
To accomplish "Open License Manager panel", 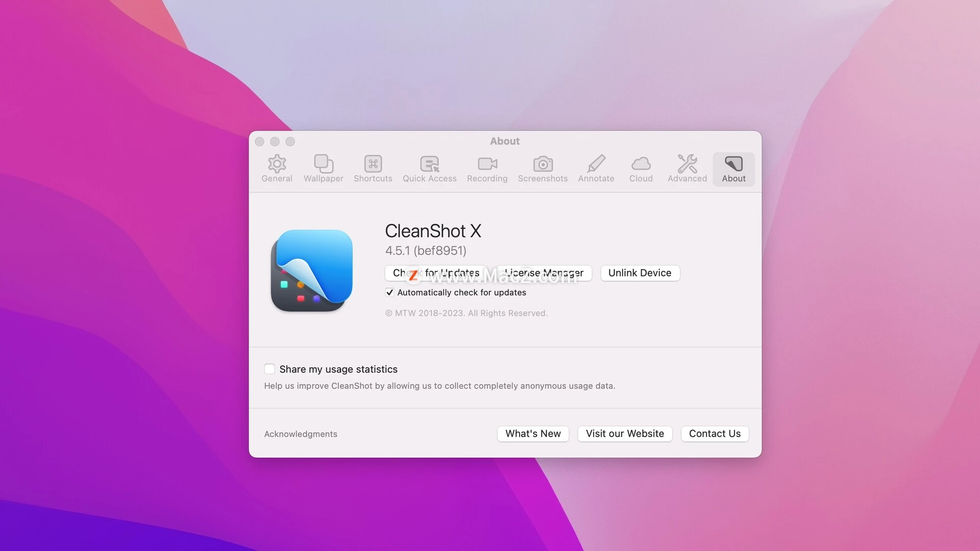I will (x=544, y=272).
